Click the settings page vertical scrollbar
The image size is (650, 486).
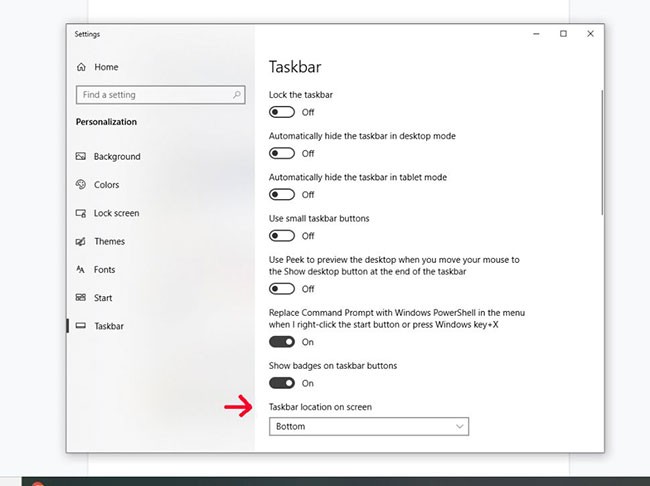click(602, 150)
